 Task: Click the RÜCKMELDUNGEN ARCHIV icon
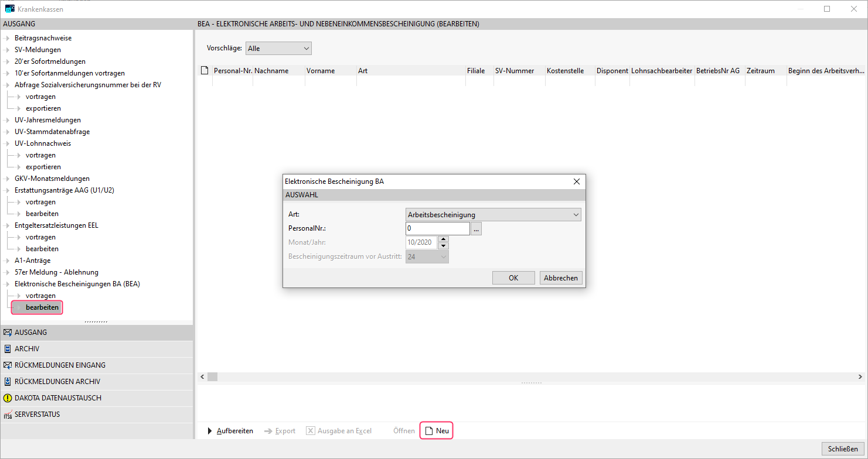click(8, 382)
